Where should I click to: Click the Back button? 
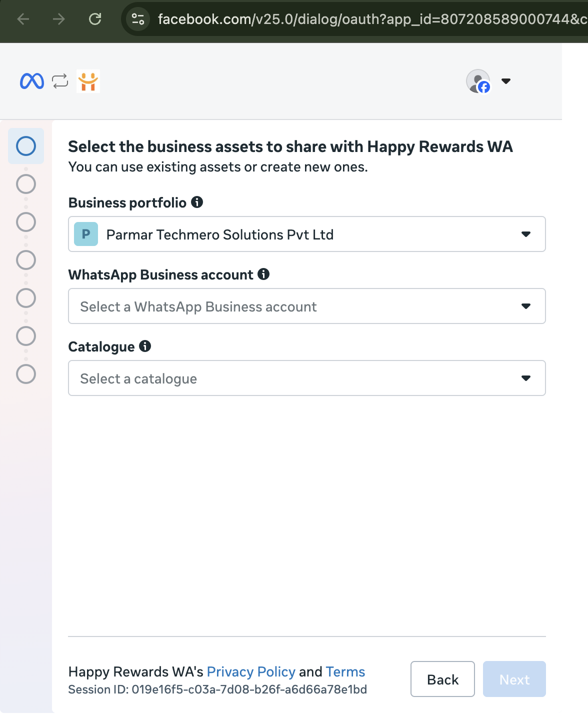442,679
